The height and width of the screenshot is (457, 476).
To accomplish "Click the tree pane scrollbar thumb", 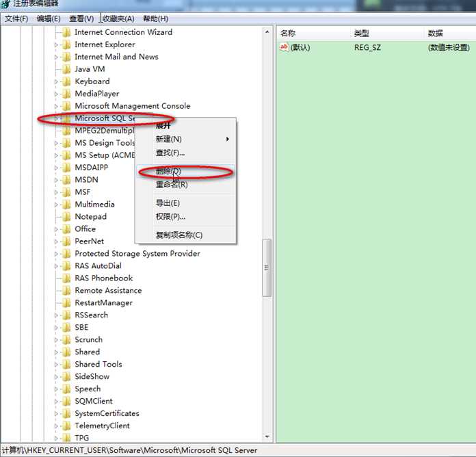I will [x=267, y=267].
